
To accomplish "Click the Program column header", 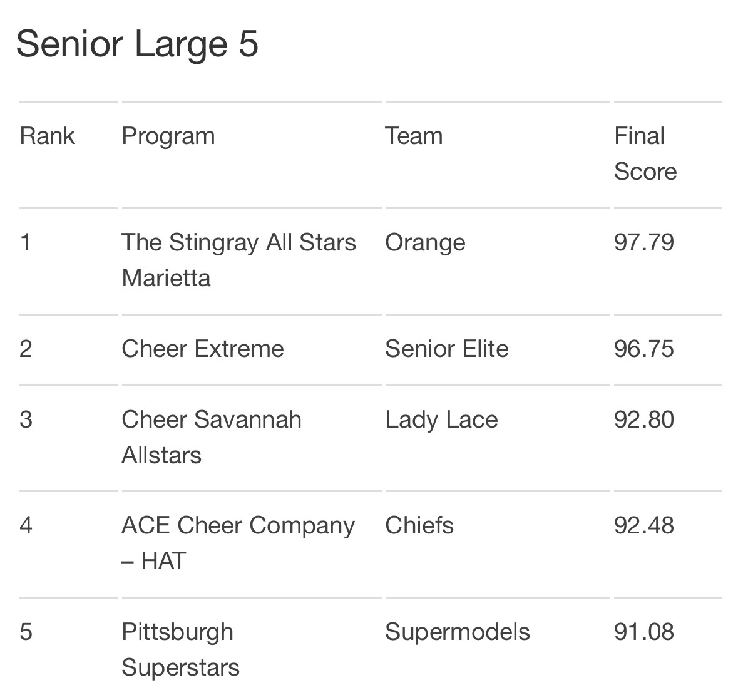I will coord(168,137).
